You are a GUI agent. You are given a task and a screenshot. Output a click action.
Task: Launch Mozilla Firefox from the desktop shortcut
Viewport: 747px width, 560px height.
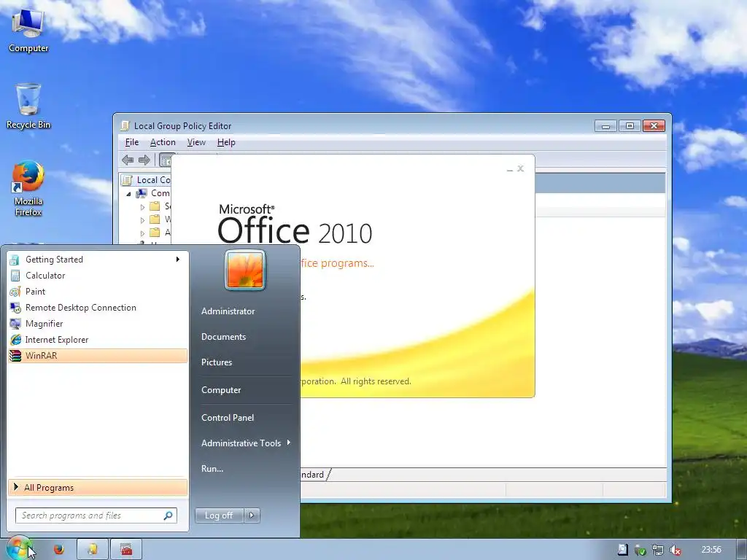[28, 189]
